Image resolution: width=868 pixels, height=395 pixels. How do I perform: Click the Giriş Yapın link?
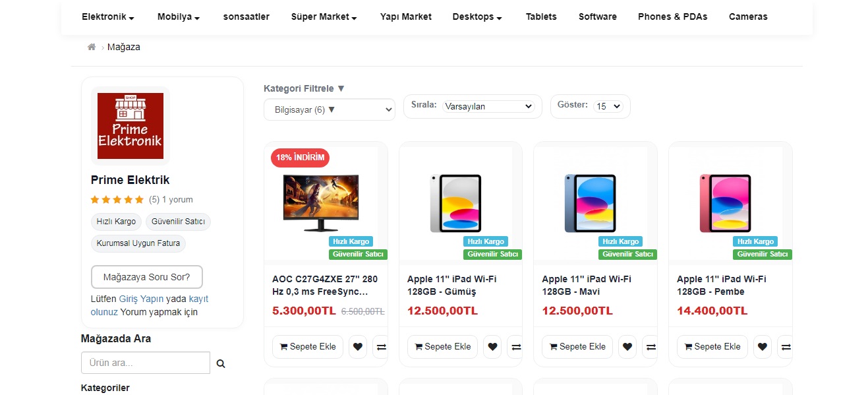(x=141, y=299)
